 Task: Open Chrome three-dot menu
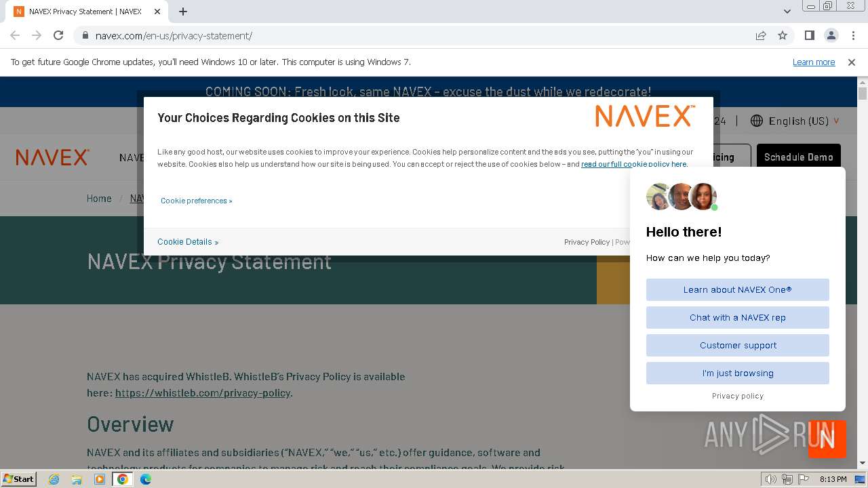(852, 35)
